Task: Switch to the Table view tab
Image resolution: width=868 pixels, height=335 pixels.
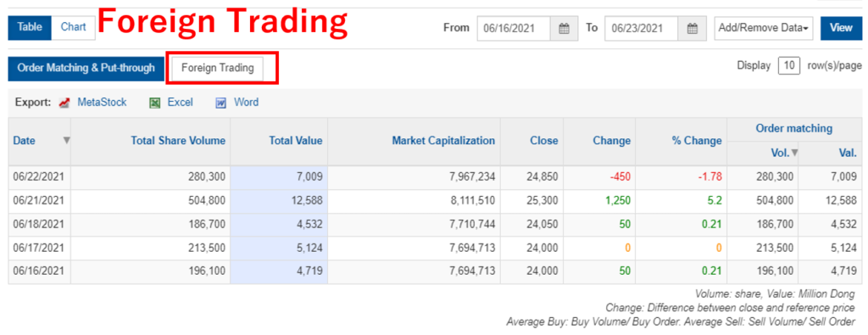Action: pyautogui.click(x=30, y=28)
